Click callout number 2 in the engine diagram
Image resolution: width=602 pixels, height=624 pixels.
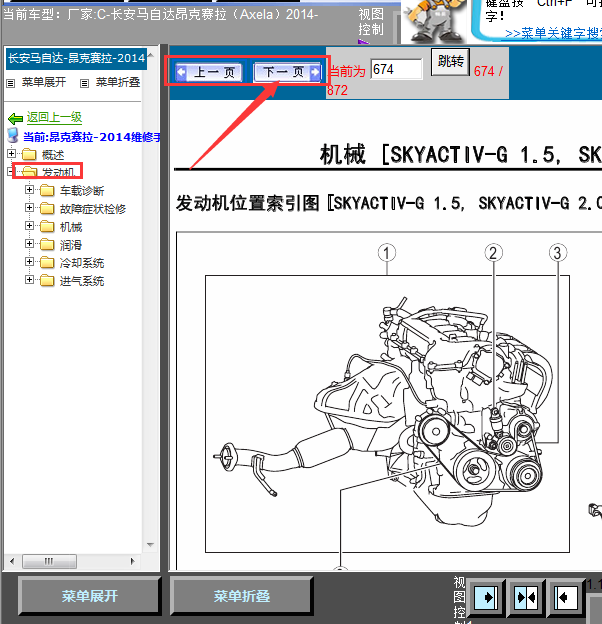pos(493,253)
